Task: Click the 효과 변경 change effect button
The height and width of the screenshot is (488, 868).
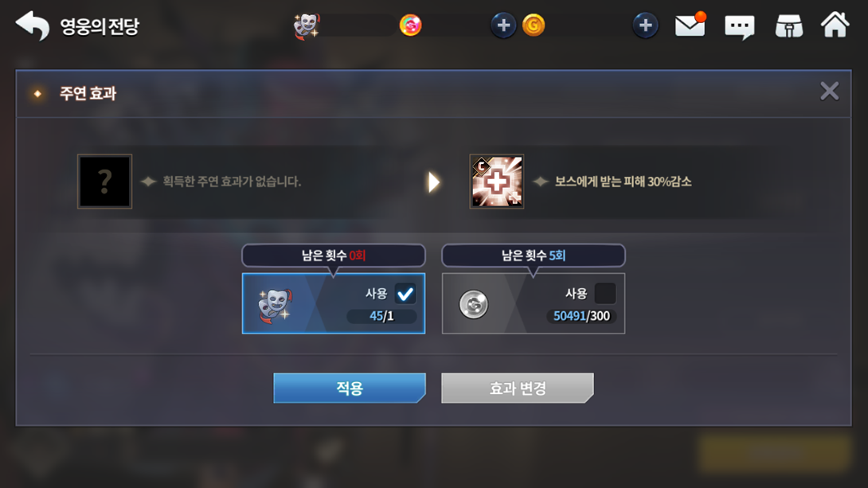Action: [x=517, y=388]
